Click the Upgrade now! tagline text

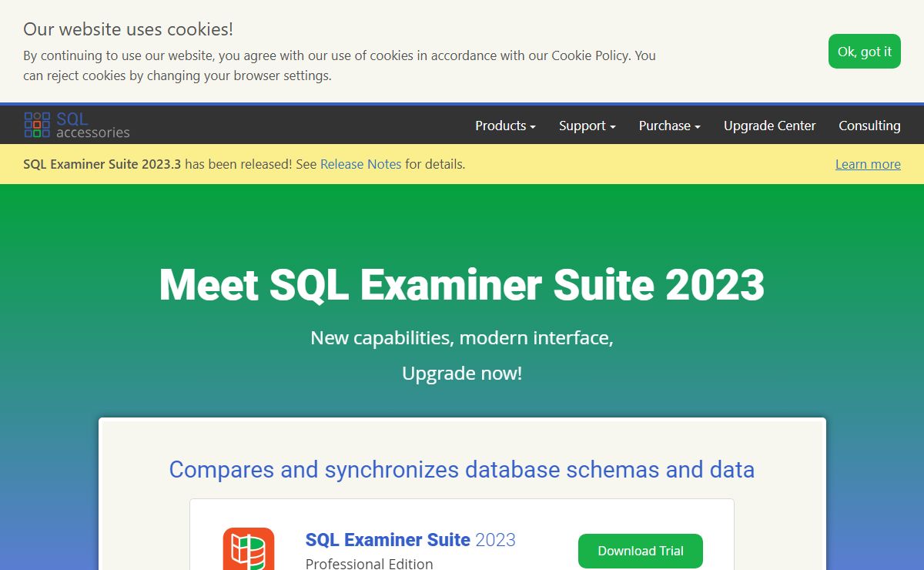(x=462, y=374)
